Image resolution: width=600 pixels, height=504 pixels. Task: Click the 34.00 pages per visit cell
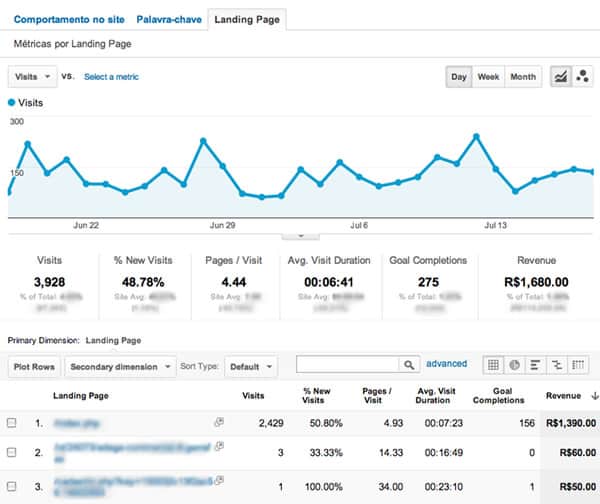[x=391, y=486]
